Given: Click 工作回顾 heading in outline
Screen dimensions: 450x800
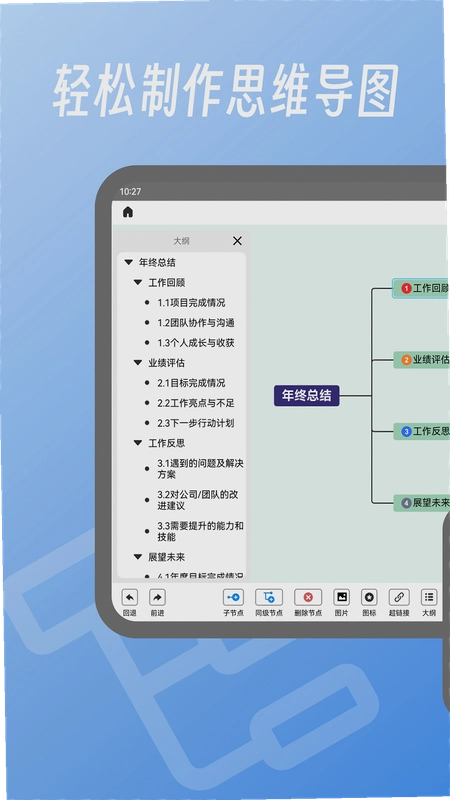Looking at the screenshot, I should [x=166, y=283].
